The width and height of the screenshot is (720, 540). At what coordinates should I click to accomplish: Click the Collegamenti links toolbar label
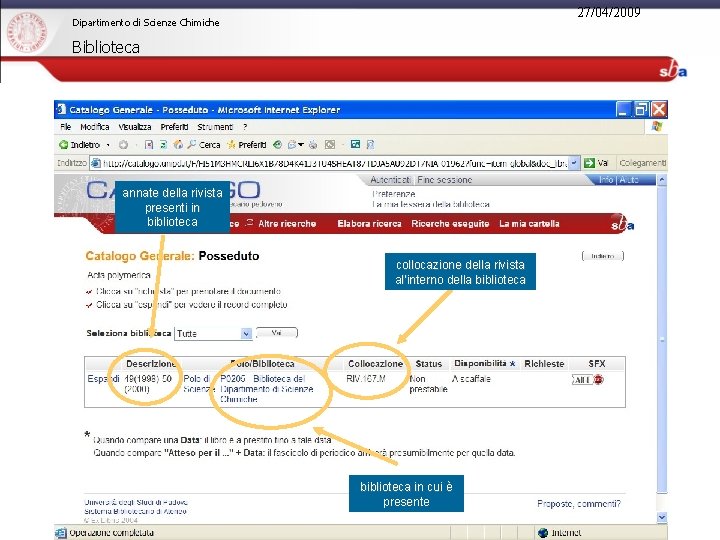(642, 163)
